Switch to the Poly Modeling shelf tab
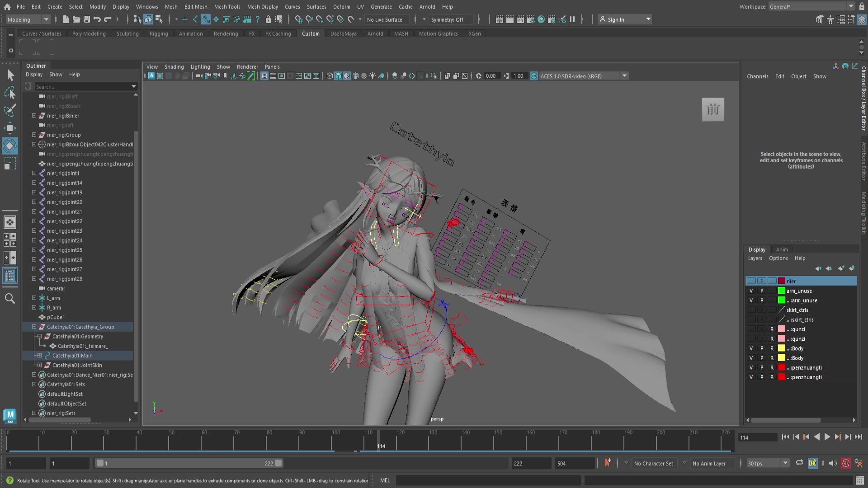 point(89,34)
